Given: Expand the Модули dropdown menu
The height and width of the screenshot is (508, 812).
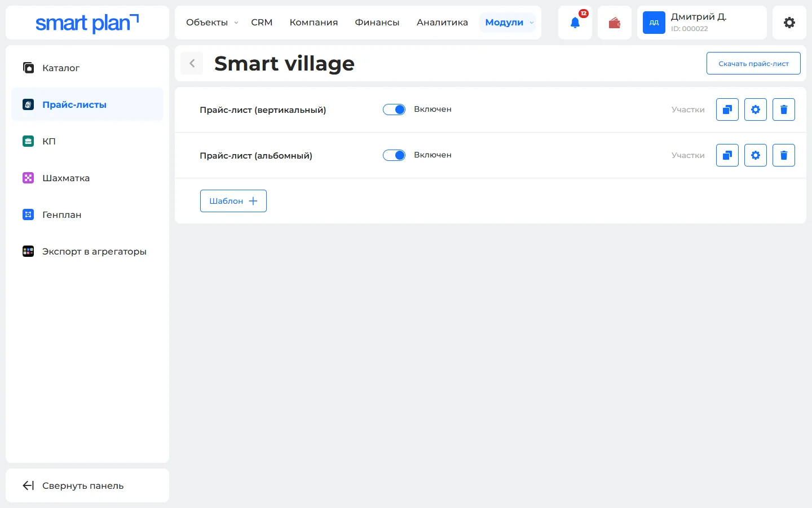Looking at the screenshot, I should tap(507, 23).
